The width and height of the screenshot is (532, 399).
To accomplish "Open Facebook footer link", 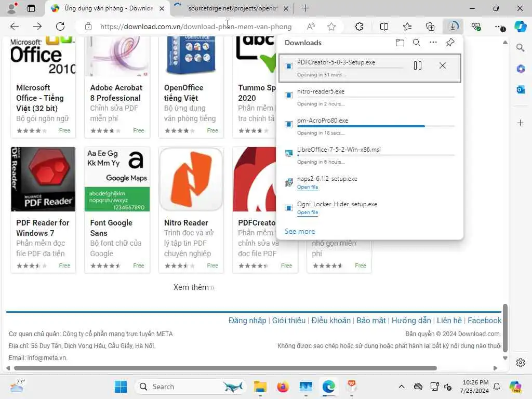I will pos(484,320).
